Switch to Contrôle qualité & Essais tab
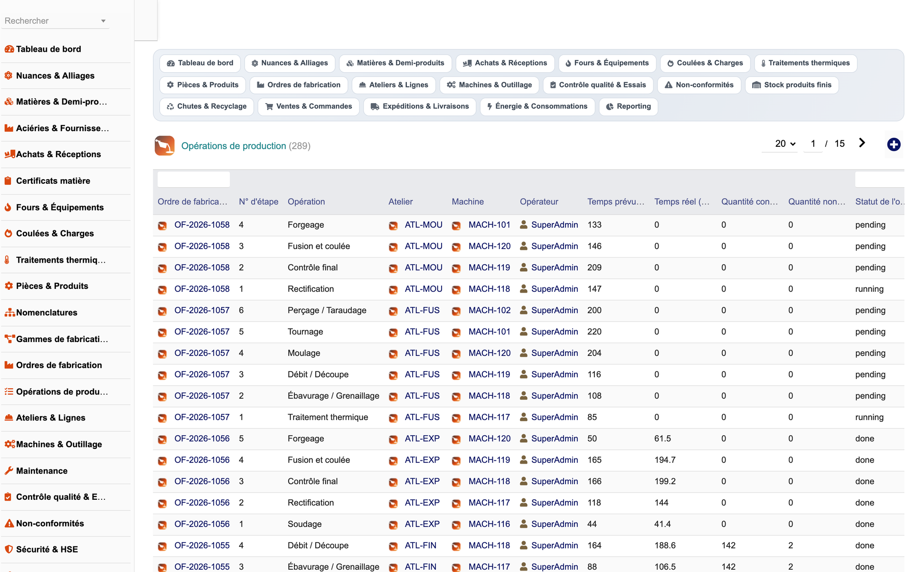The height and width of the screenshot is (572, 924). pyautogui.click(x=598, y=85)
